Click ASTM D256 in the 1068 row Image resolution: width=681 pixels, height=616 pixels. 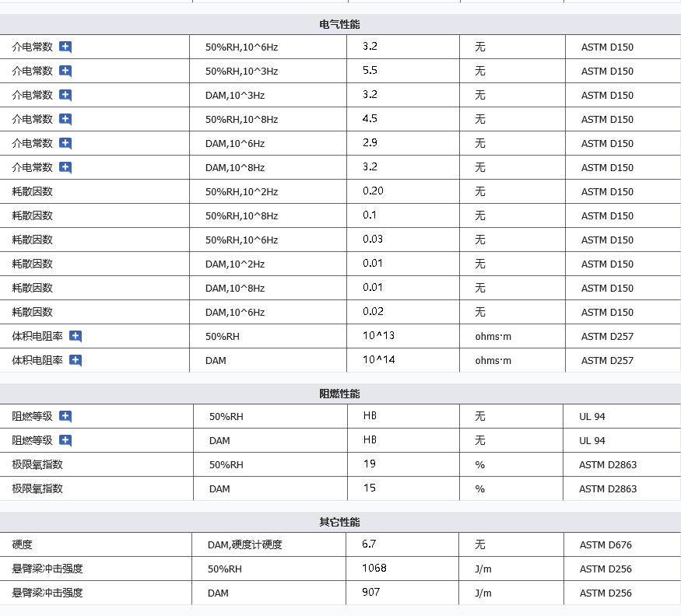pos(606,569)
